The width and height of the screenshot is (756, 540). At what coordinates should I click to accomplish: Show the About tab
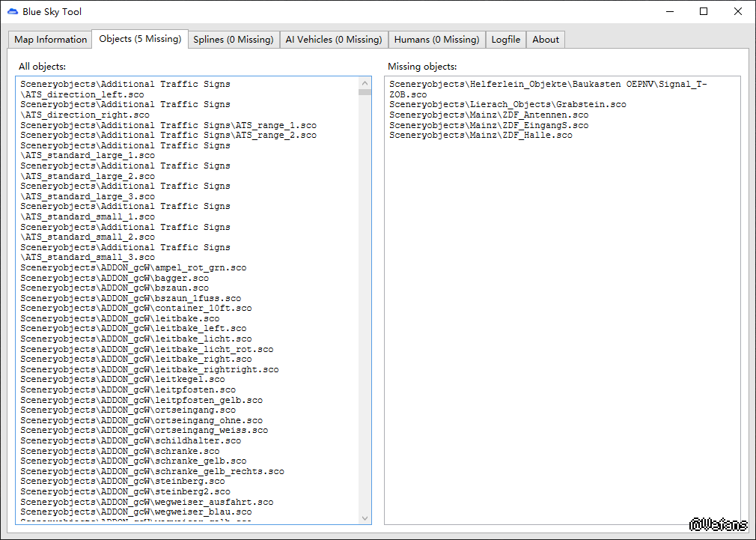[x=546, y=40]
